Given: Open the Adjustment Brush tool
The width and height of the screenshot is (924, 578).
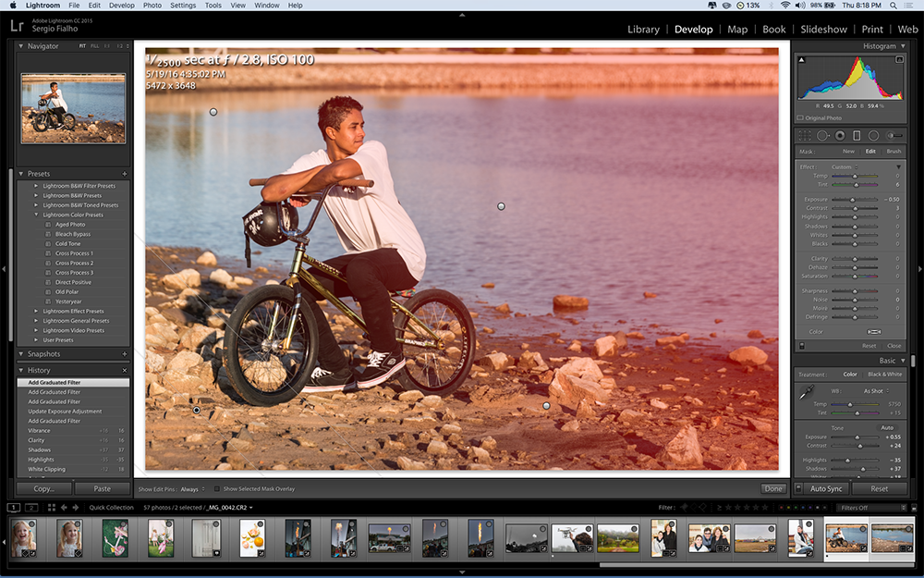Looking at the screenshot, I should click(x=894, y=135).
